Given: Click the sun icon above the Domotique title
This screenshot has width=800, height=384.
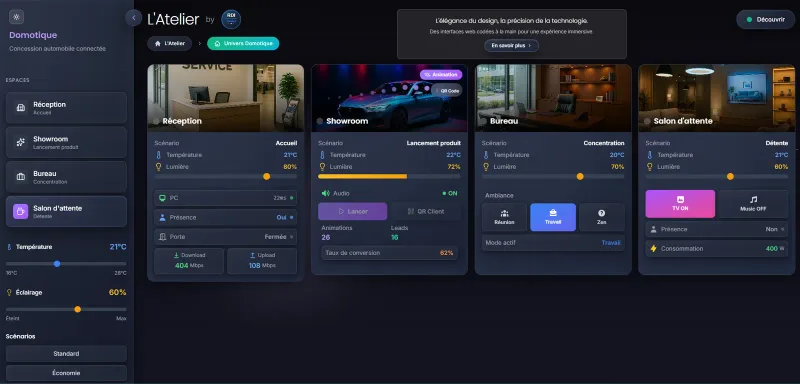Looking at the screenshot, I should (x=16, y=17).
